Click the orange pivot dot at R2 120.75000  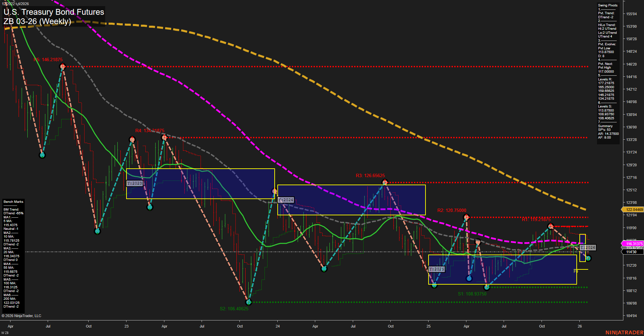click(467, 217)
